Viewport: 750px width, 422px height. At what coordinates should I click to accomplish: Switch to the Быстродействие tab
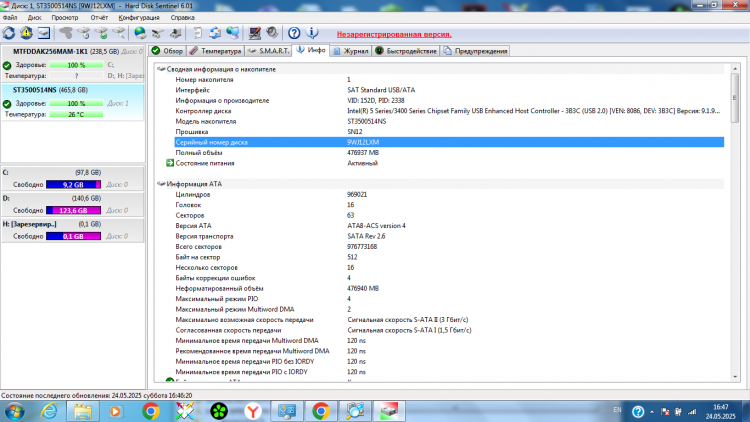coord(406,51)
